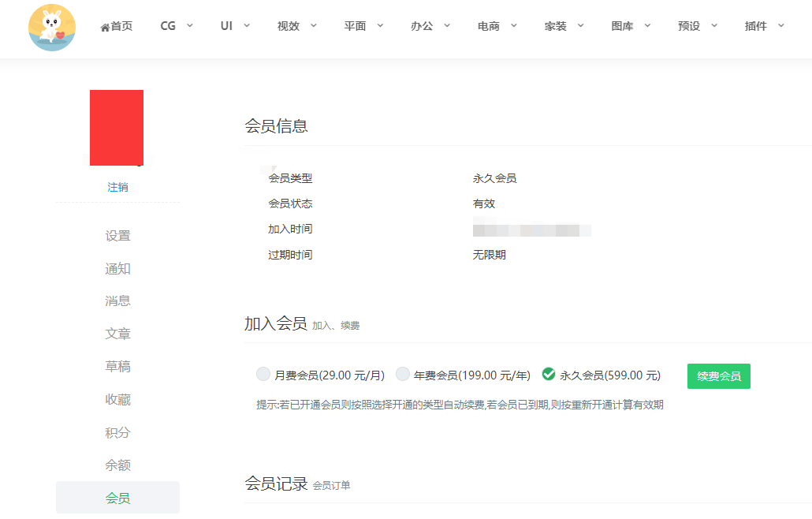
Task: Click the 永久会员 membership type value
Action: (494, 178)
